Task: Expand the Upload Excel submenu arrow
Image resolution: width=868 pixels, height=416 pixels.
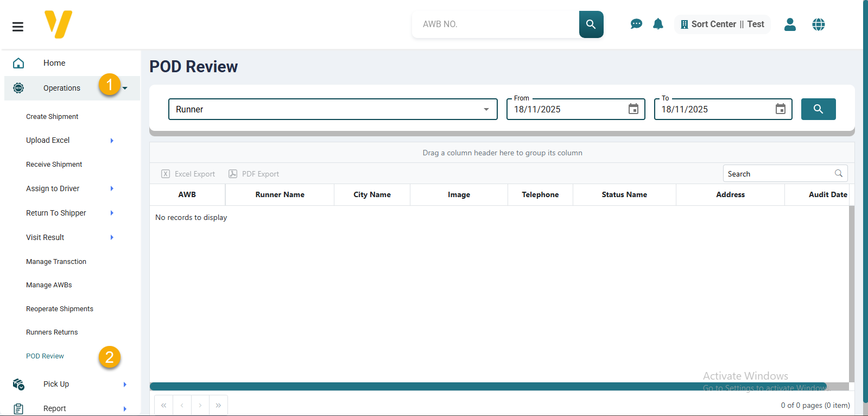Action: tap(112, 141)
